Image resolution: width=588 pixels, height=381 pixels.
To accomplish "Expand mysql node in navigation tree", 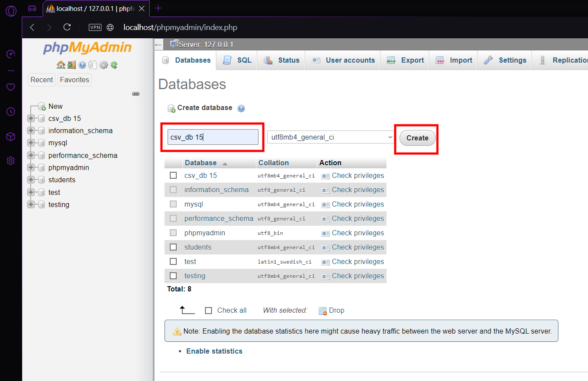I will point(31,143).
